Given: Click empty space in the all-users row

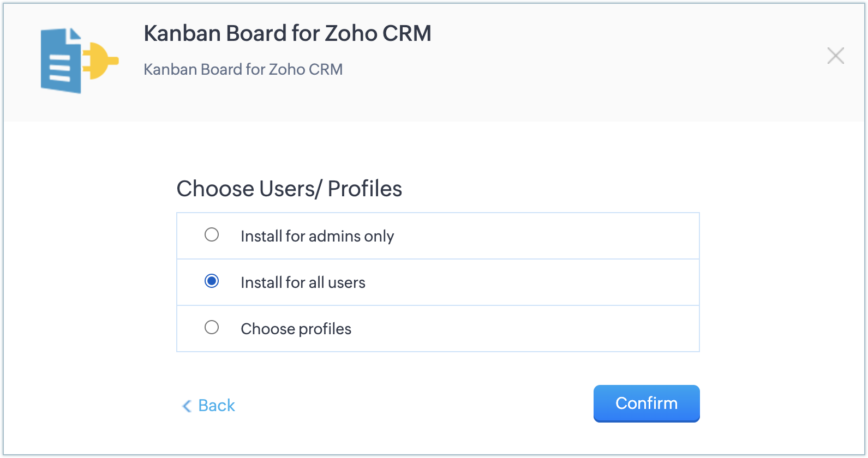Looking at the screenshot, I should pyautogui.click(x=546, y=282).
